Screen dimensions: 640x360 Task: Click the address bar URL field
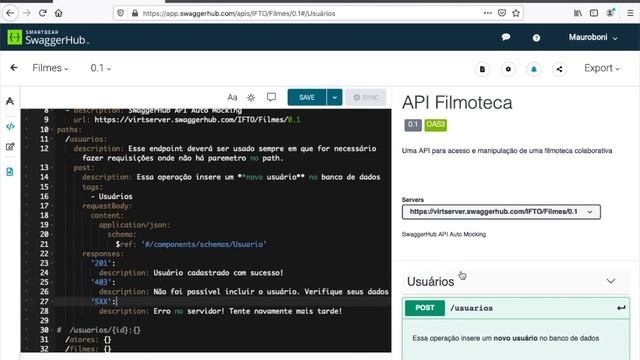[310, 13]
